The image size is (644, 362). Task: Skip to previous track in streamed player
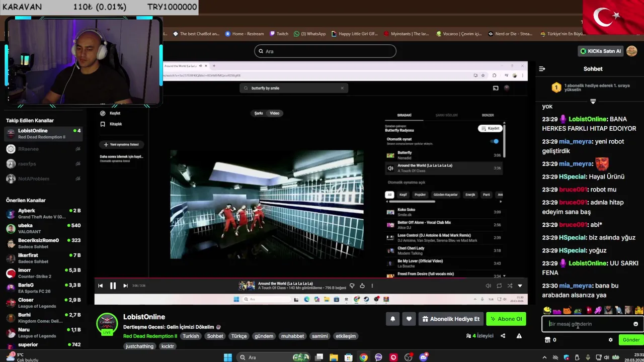100,286
